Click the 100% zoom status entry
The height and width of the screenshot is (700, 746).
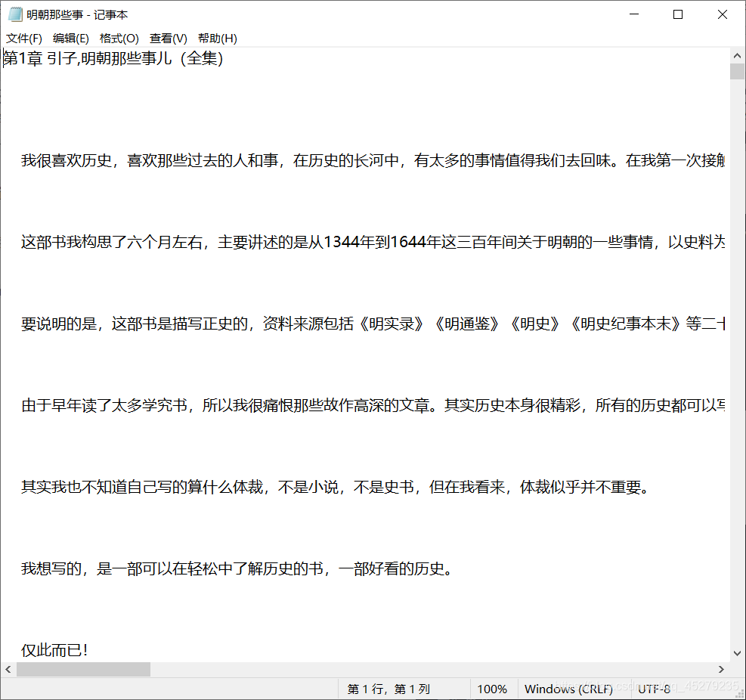pos(494,689)
